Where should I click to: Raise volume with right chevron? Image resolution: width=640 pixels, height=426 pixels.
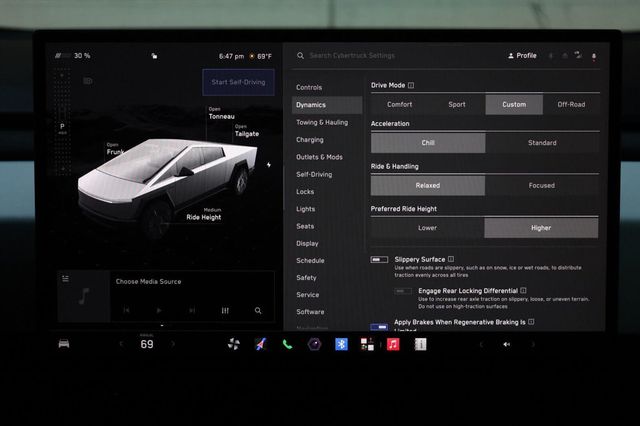533,344
